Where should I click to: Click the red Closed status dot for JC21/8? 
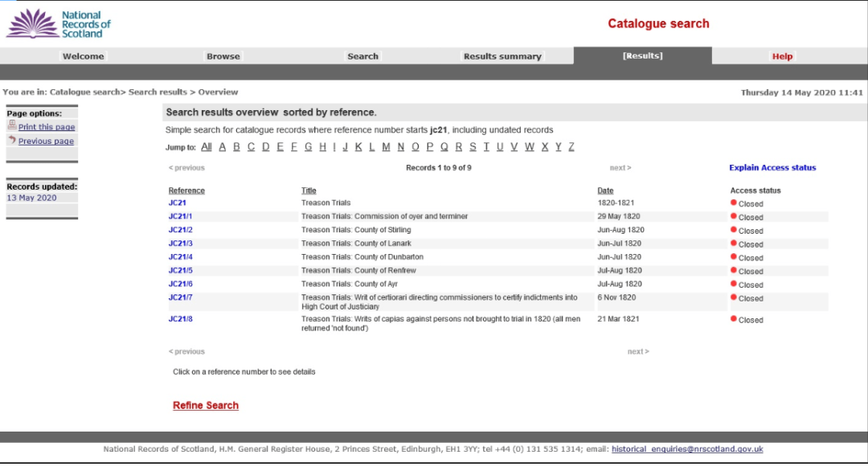coord(734,319)
